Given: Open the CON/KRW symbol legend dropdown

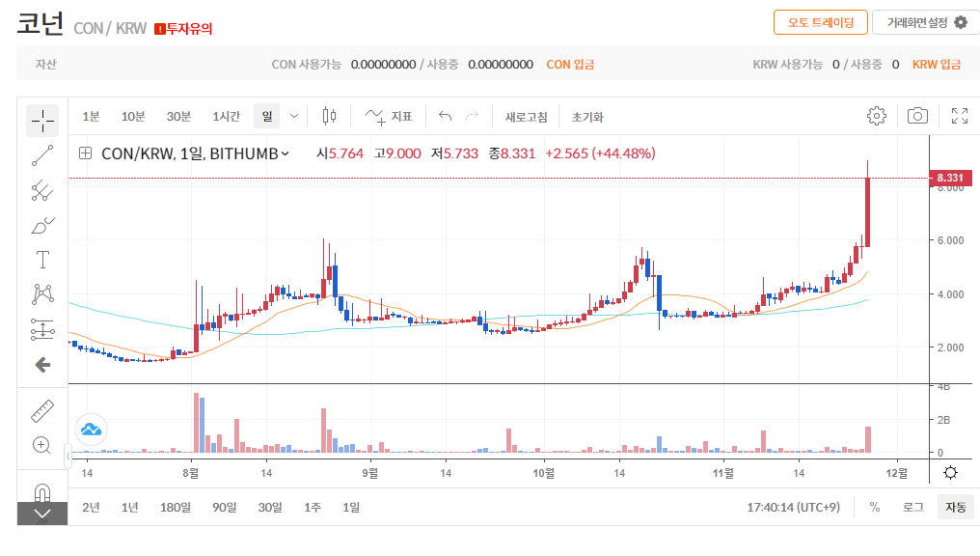Looking at the screenshot, I should click(285, 153).
